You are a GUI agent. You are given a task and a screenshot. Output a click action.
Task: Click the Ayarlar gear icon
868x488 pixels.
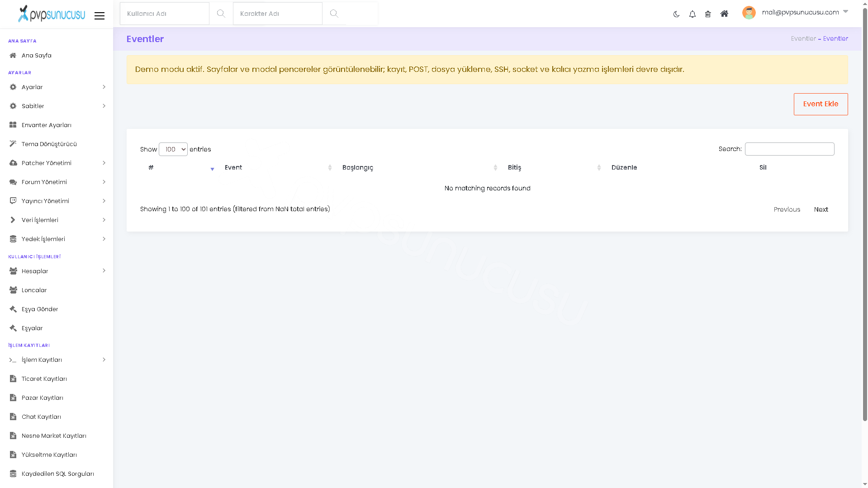(x=13, y=87)
